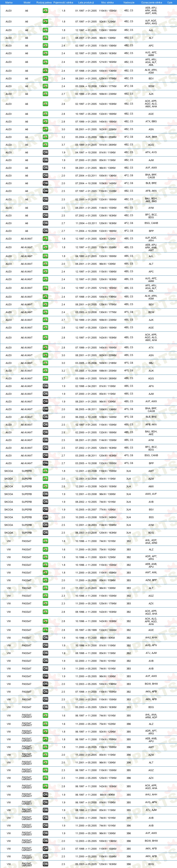Click petrol icon in Passat Variant 3B5 AGZ row
The height and width of the screenshot is (868, 177).
tap(45, 770)
